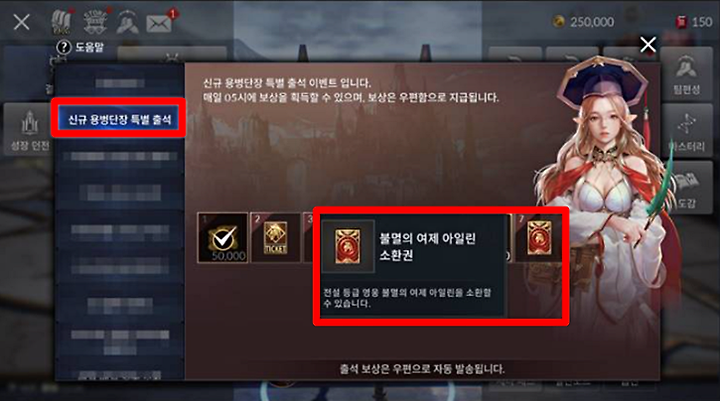Image resolution: width=720 pixels, height=401 pixels.
Task: Select the blurred tab above 신규 용병단장 특별 출석
Action: pyautogui.click(x=119, y=83)
